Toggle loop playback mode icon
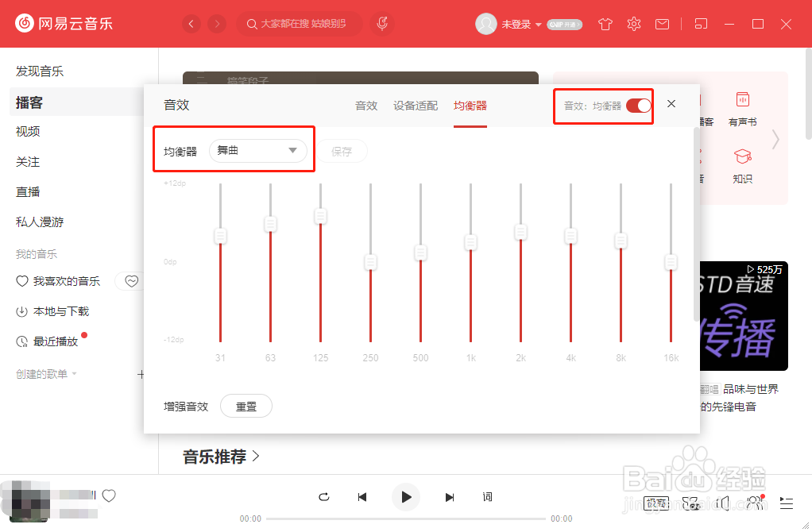This screenshot has height=532, width=812. coord(324,497)
